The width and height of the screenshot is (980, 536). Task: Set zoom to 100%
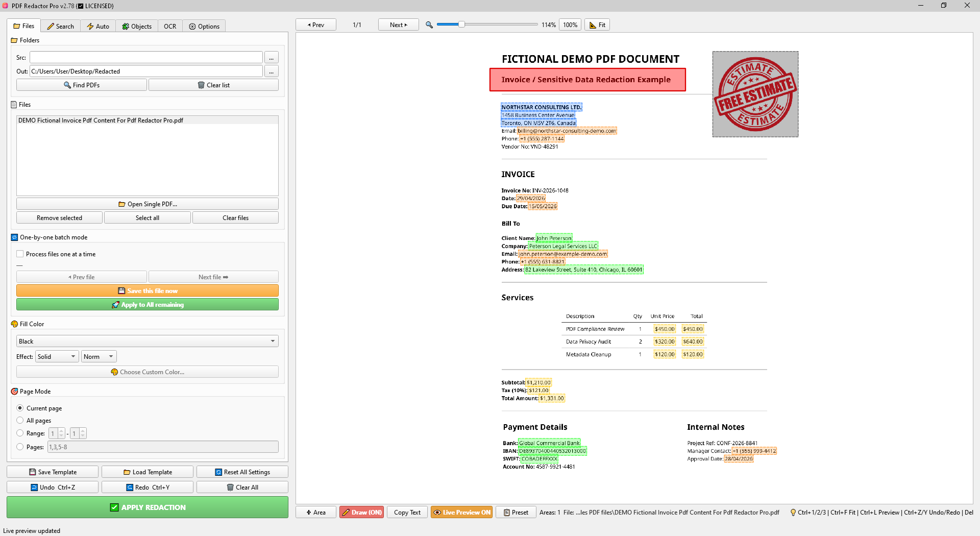point(570,25)
